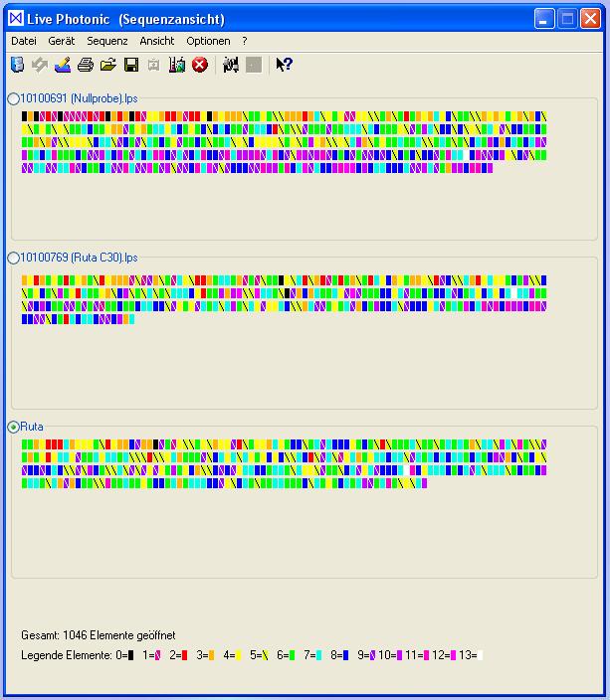Click the device connection icon in the toolbar
Image resolution: width=610 pixels, height=700 pixels.
17,65
